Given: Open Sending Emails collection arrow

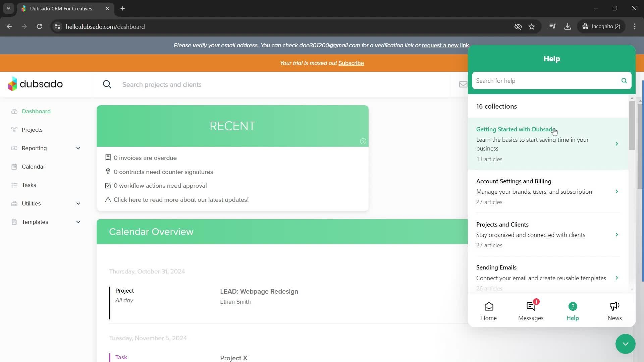Looking at the screenshot, I should pyautogui.click(x=616, y=278).
